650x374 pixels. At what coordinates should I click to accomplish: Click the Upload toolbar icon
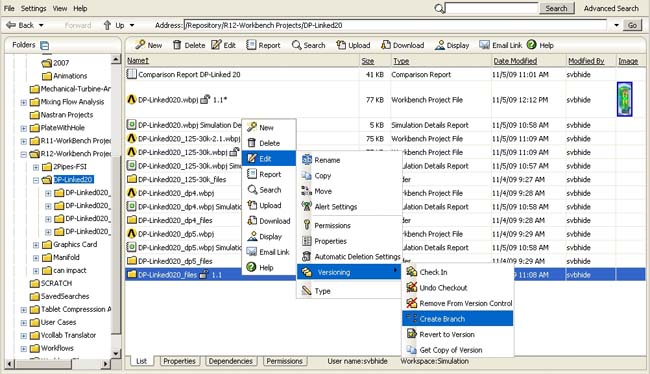pos(341,45)
